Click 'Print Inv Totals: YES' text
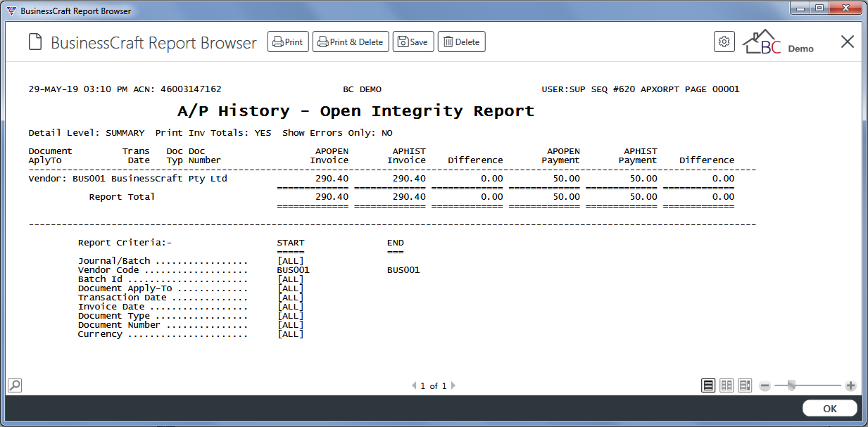 pos(213,133)
